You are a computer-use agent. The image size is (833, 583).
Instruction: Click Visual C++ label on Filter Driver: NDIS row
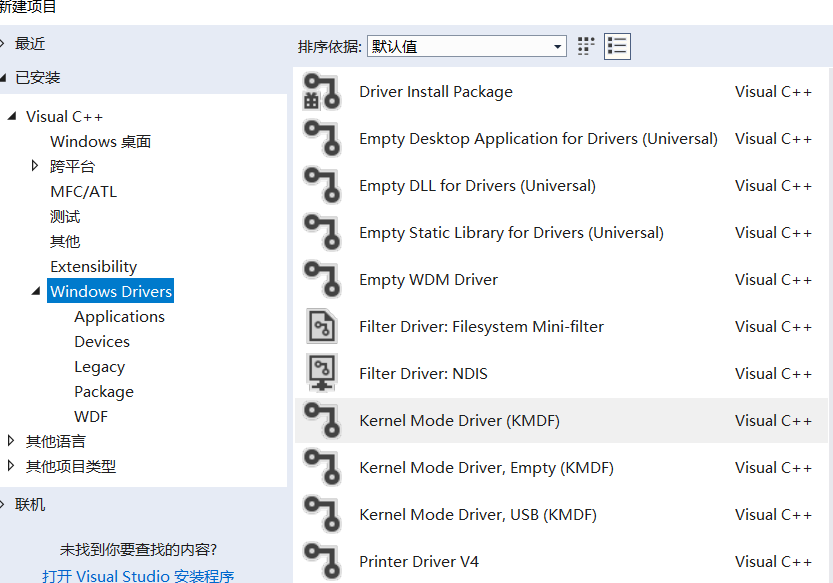coord(773,374)
